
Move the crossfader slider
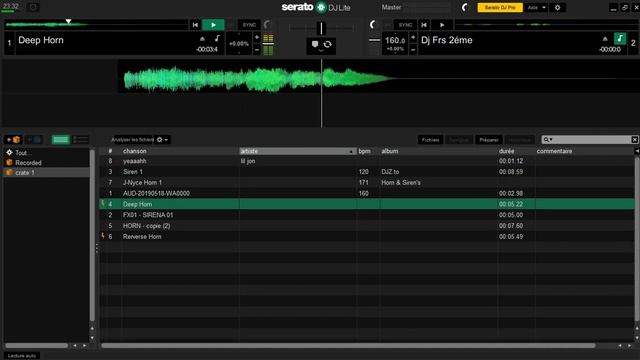coord(322,28)
